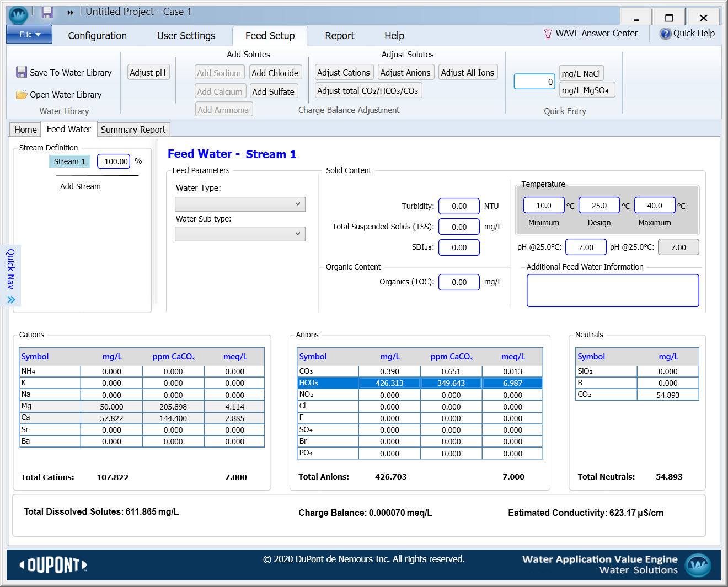Click the WAVE globe logo in footer
The width and height of the screenshot is (728, 587).
[698, 565]
